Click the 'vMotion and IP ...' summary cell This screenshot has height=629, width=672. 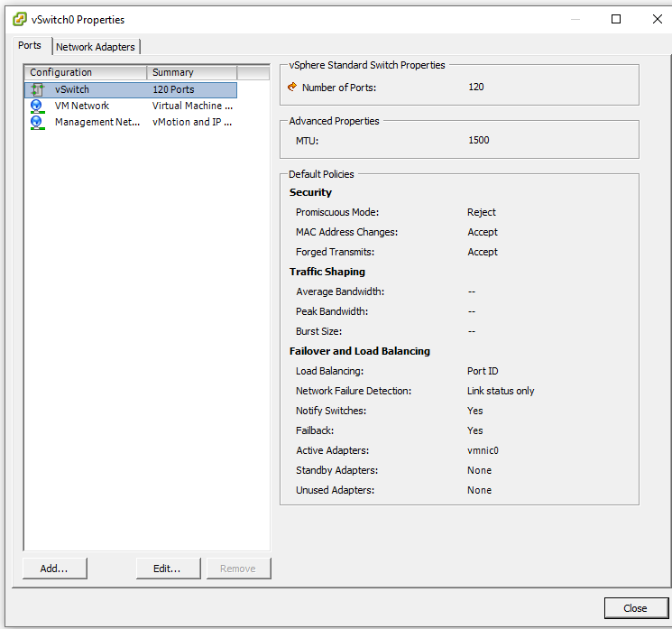[192, 122]
